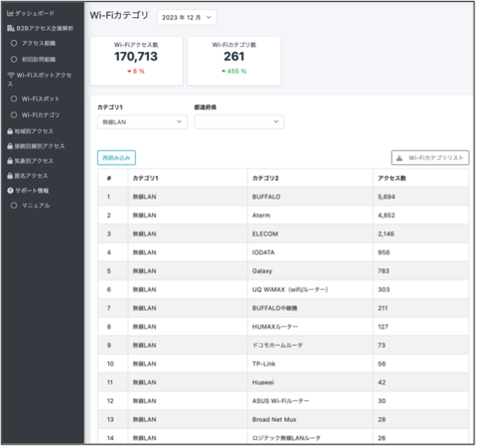This screenshot has width=478, height=448.
Task: Open 地域別アクセス menu item
Action: click(x=31, y=131)
